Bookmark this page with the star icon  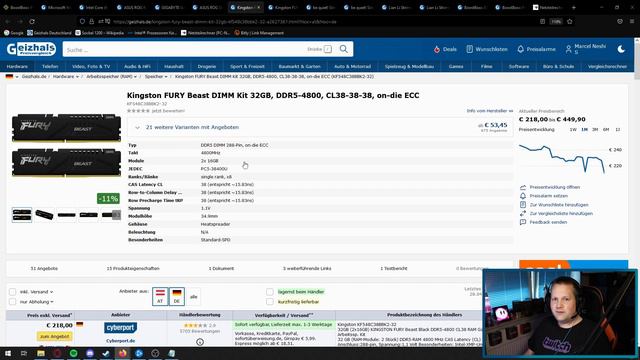[x=569, y=21]
